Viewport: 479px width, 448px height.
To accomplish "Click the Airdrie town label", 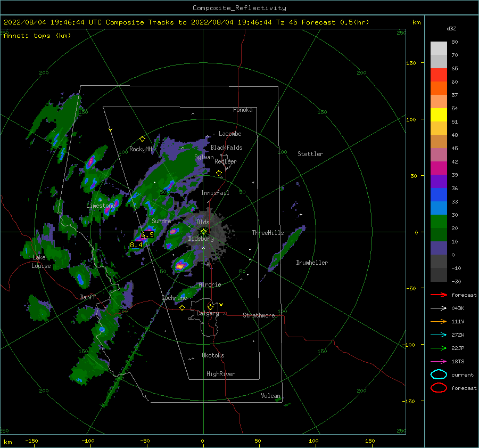I will point(210,284).
